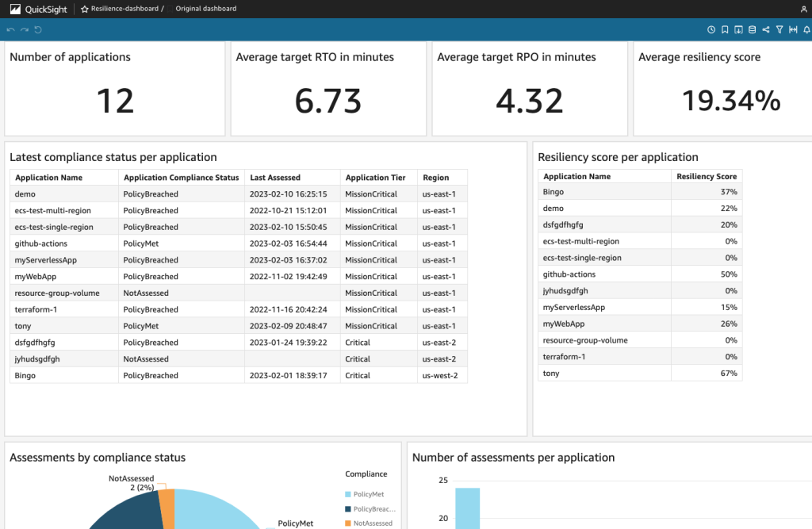
Task: Open the bookmarks panel icon
Action: pyautogui.click(x=725, y=29)
